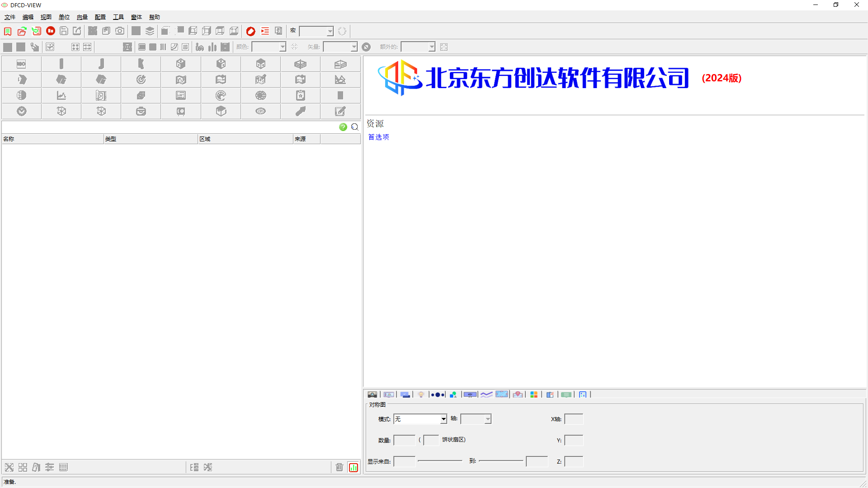This screenshot has width=868, height=488.
Task: Open the 工具 menu
Action: [118, 17]
